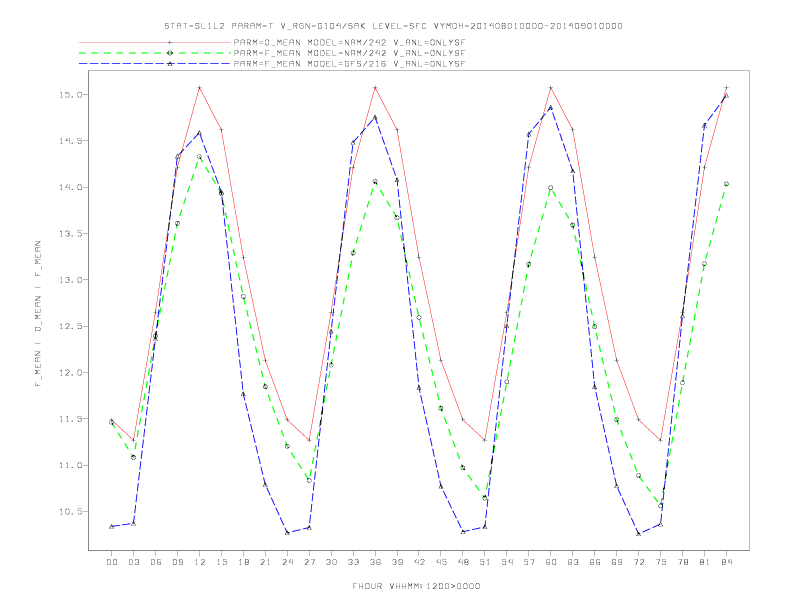Click the 09 forecast hour tick label
This screenshot has width=792, height=612.
pyautogui.click(x=177, y=562)
